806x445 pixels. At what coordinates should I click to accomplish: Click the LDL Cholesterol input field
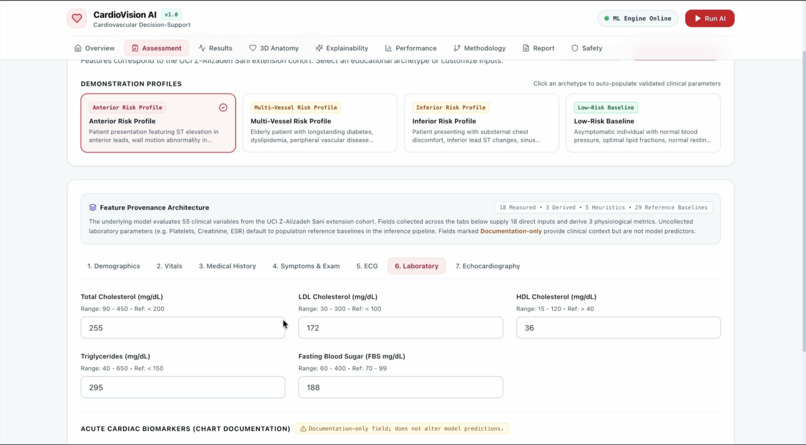[400, 328]
